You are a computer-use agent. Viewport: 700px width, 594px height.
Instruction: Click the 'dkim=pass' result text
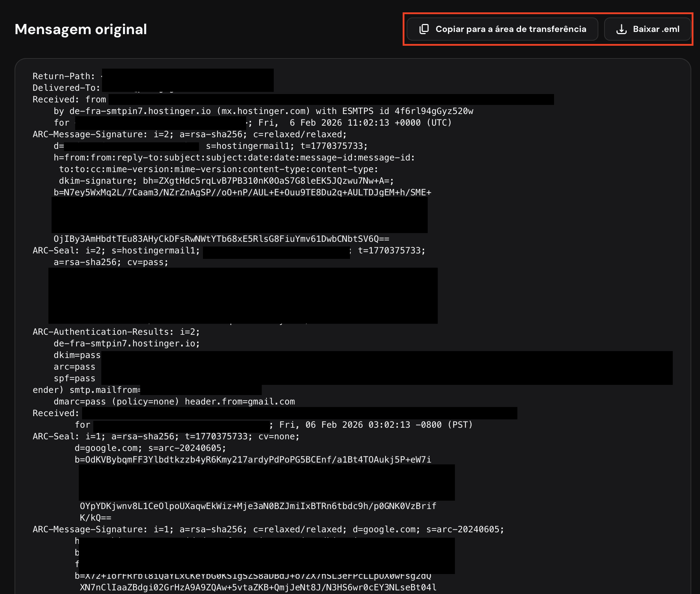coord(77,355)
